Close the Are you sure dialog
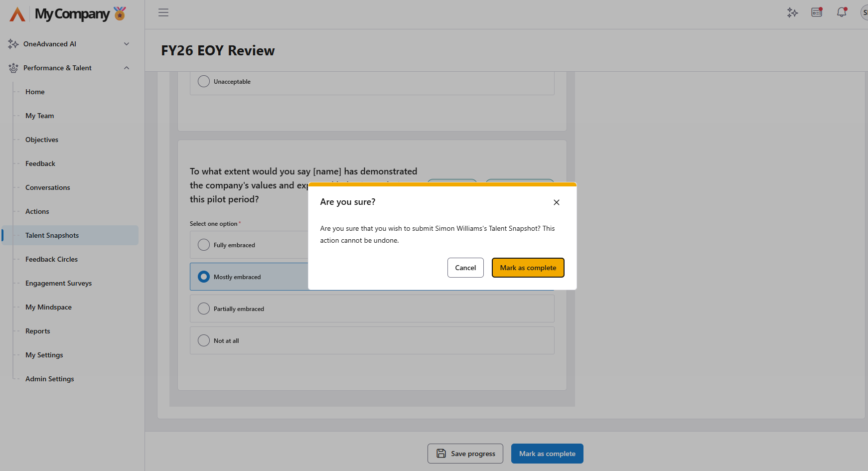 coord(557,202)
